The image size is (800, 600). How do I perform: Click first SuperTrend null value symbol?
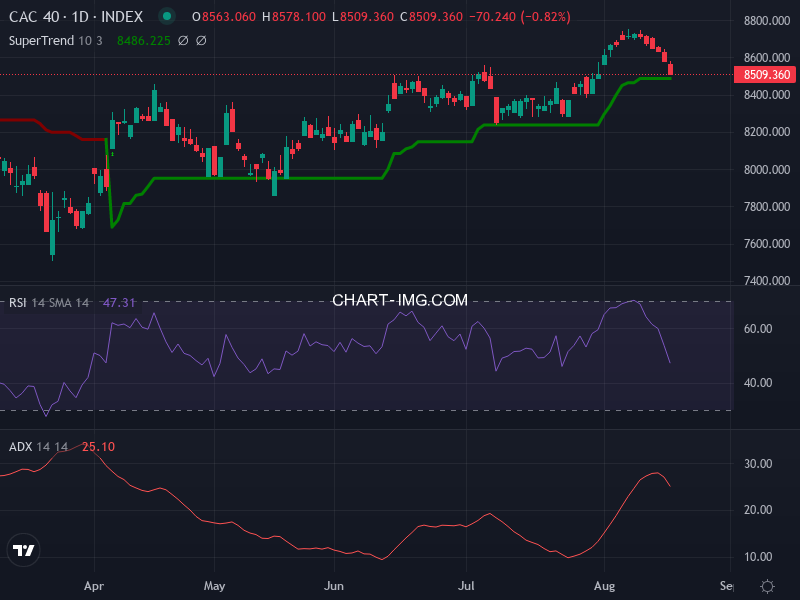click(183, 40)
